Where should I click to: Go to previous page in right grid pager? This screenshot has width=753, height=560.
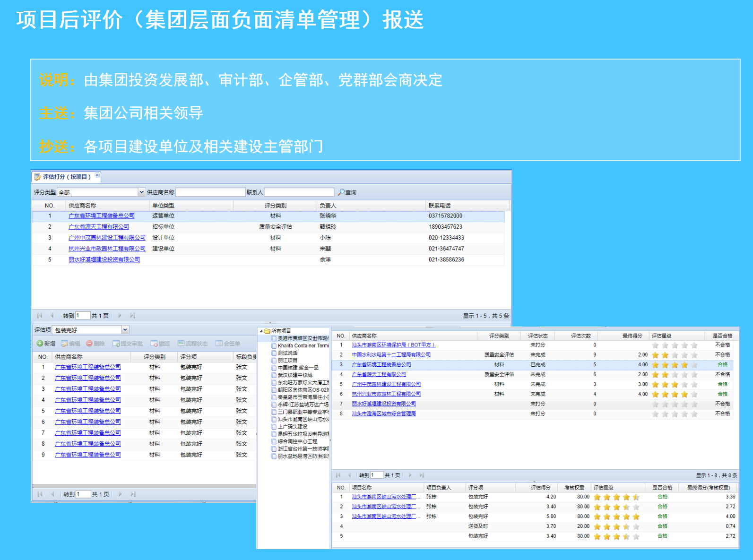pos(349,475)
